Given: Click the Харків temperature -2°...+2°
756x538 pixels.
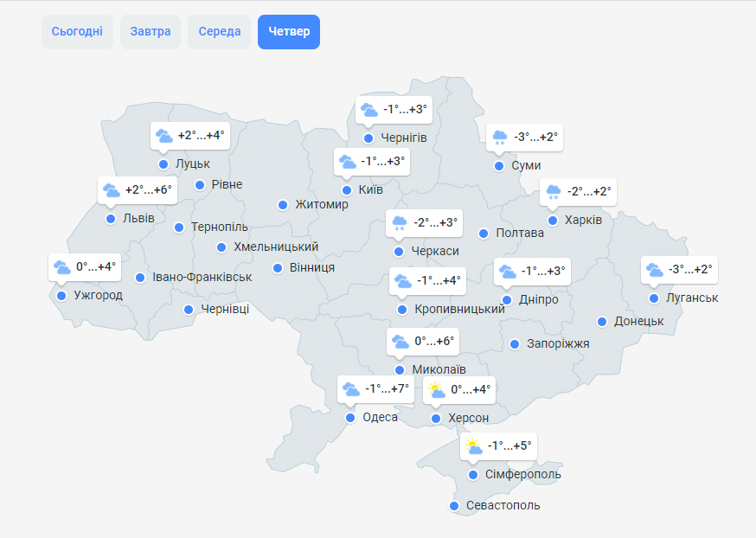Looking at the screenshot, I should tap(589, 191).
